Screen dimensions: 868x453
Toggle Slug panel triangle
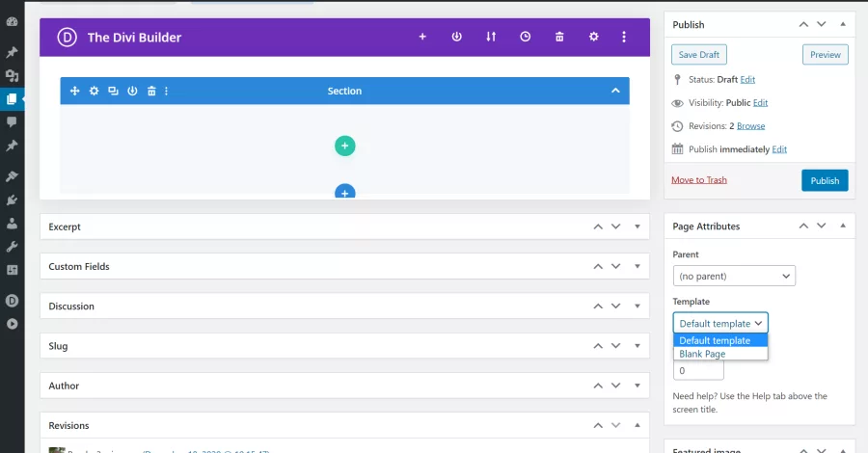(637, 346)
